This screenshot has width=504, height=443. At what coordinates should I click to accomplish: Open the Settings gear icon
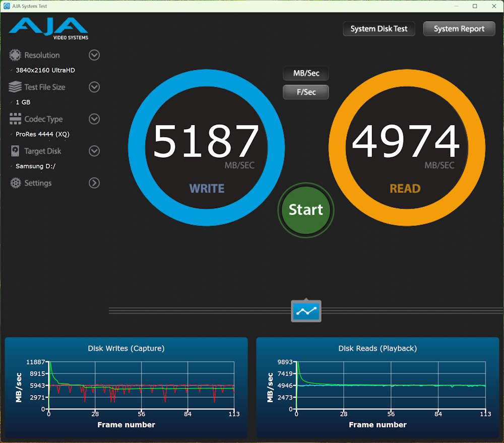15,183
